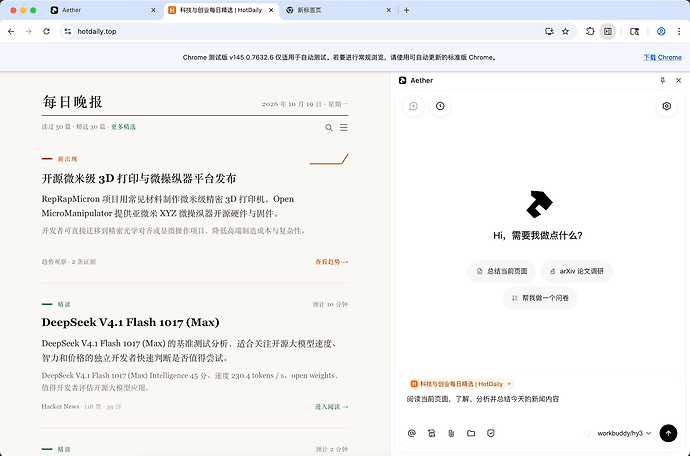Send the message with the arrow button
The image size is (690, 456).
(x=668, y=433)
